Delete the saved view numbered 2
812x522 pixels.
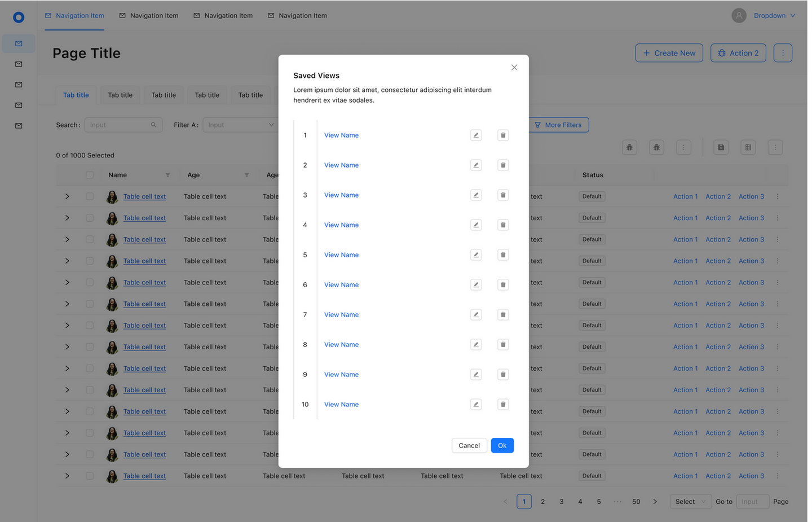point(503,165)
